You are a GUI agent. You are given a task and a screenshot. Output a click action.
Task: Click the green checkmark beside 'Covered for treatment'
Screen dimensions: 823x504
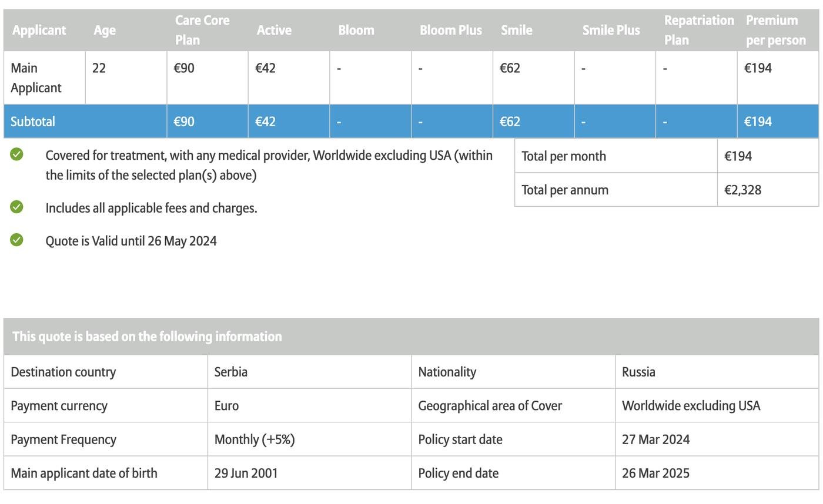coord(16,154)
